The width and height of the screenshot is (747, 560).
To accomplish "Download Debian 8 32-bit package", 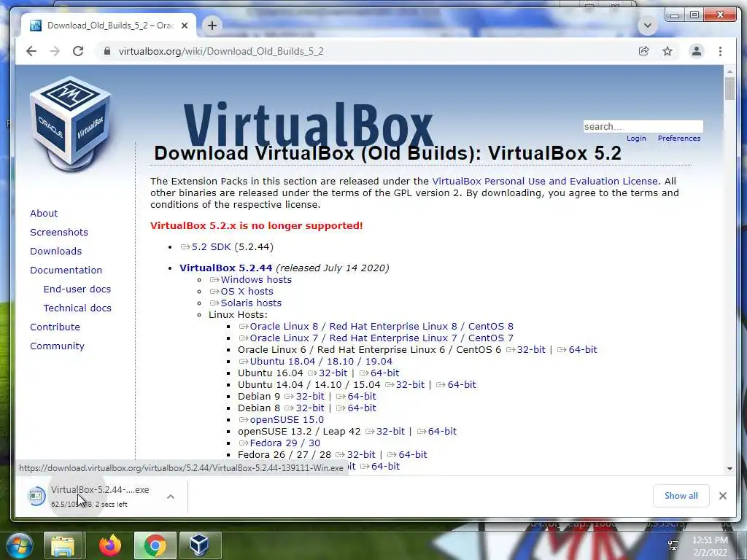I will click(x=305, y=408).
